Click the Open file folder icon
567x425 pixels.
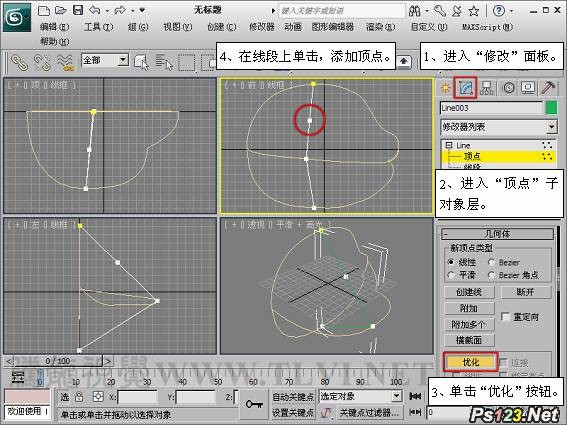[61, 10]
